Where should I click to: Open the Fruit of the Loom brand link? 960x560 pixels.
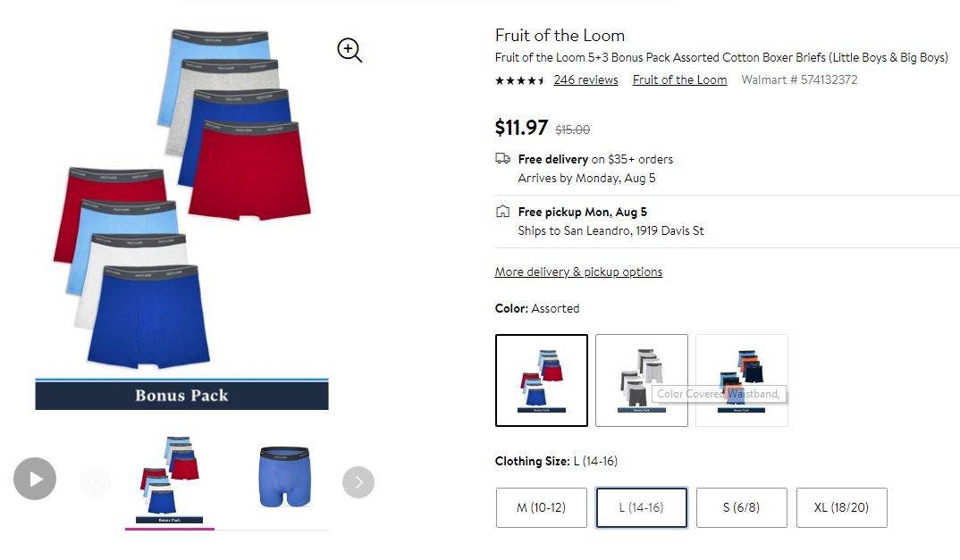tap(679, 80)
